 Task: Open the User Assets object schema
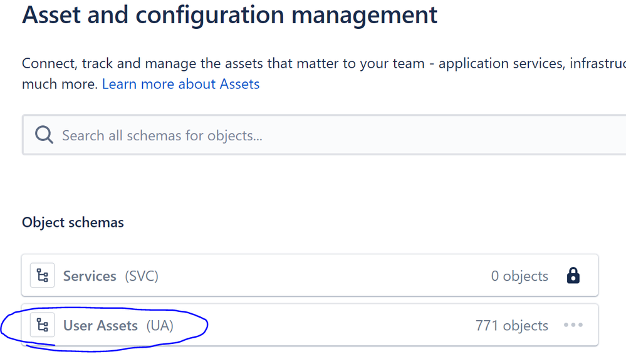pos(100,326)
